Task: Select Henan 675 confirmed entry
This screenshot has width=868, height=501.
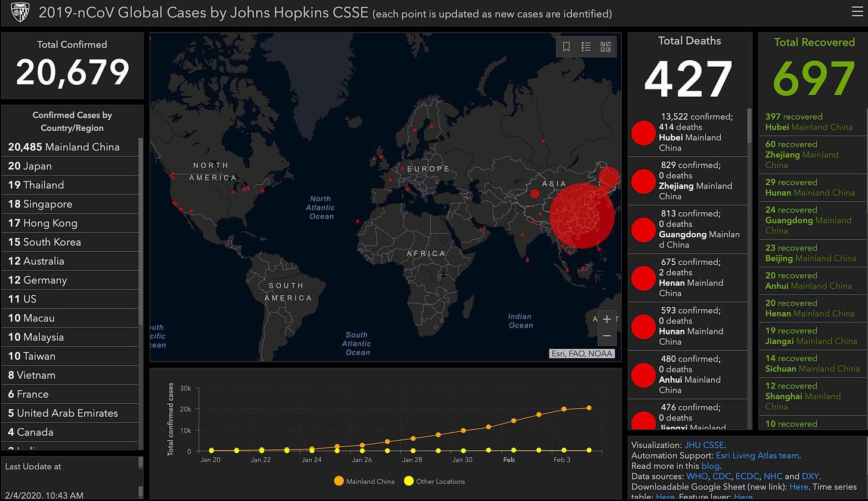Action: coord(688,278)
